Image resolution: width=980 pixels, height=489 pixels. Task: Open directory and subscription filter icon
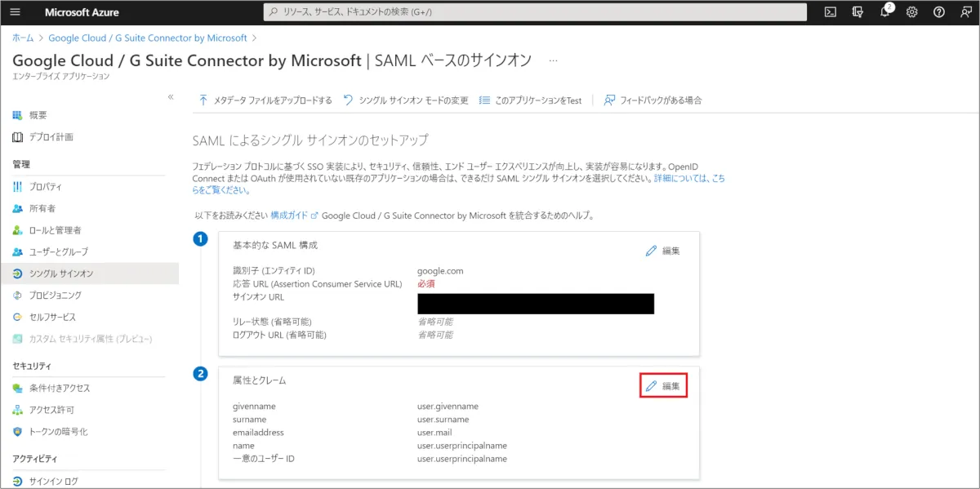point(857,12)
